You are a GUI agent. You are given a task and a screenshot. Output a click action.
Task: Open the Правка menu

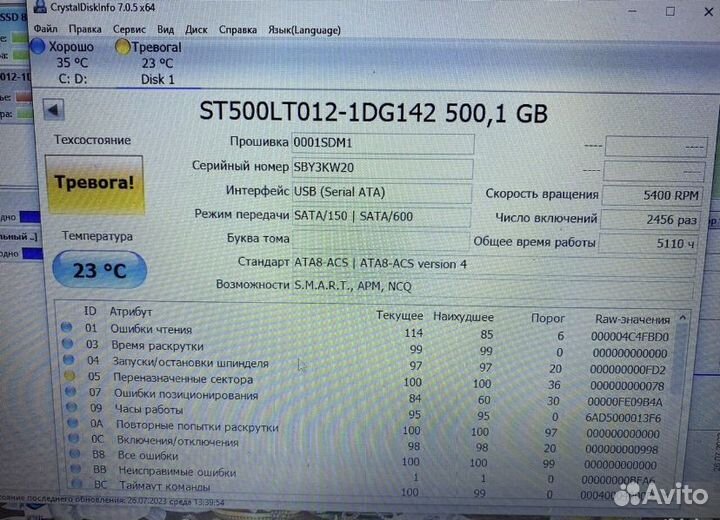click(x=85, y=29)
